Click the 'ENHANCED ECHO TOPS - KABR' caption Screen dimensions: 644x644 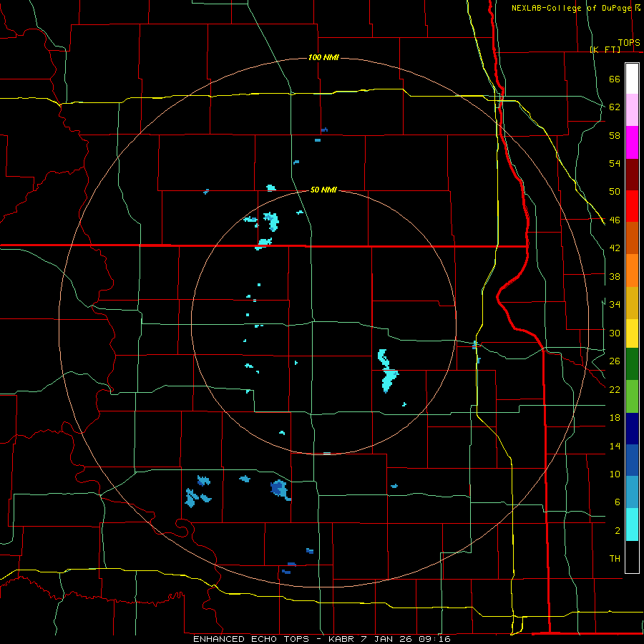tap(273, 639)
